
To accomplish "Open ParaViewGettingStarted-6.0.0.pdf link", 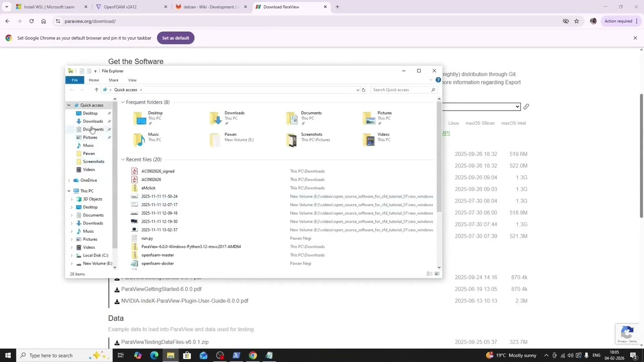I will tap(161, 289).
